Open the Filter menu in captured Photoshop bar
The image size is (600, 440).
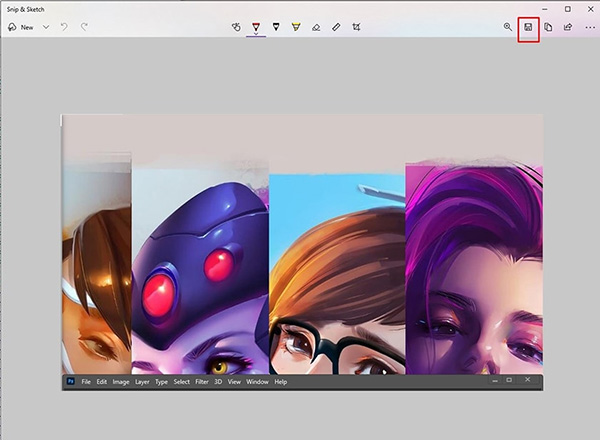pyautogui.click(x=202, y=381)
